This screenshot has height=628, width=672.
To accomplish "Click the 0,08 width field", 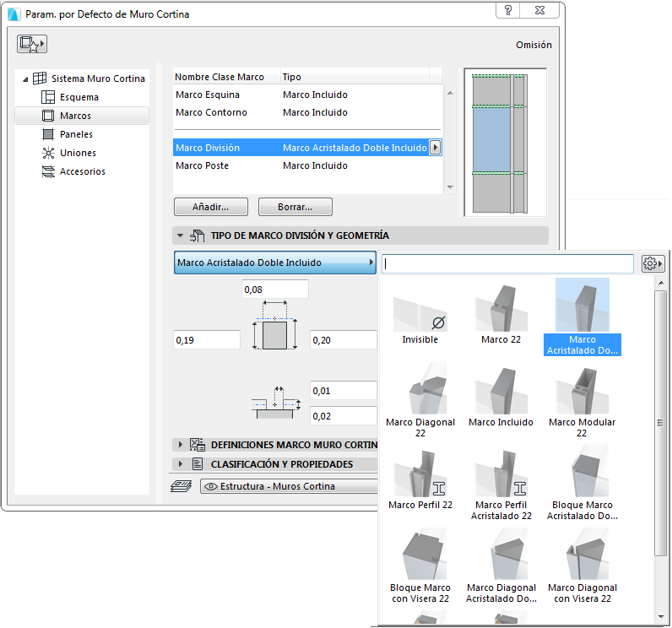I will [x=274, y=290].
